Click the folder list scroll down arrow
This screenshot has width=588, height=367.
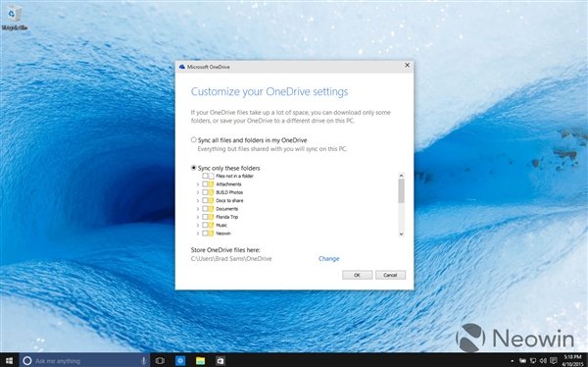coord(401,234)
